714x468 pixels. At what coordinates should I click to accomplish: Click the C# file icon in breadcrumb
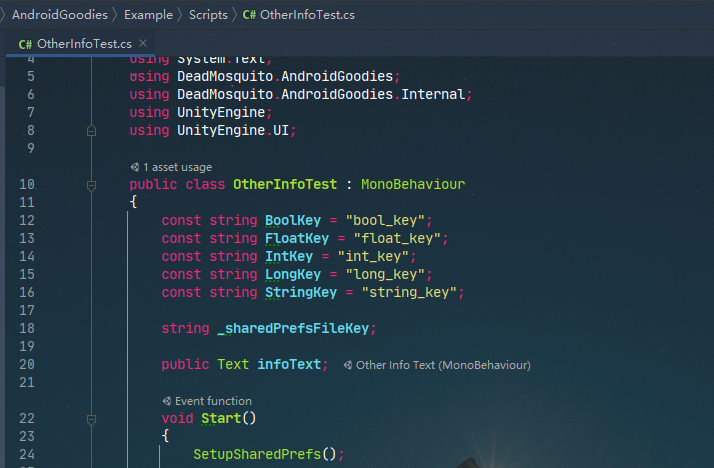tap(248, 15)
